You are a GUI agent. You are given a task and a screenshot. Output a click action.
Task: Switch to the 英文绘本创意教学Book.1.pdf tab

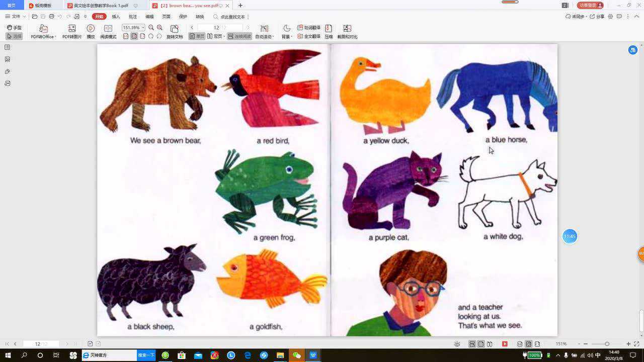click(101, 6)
